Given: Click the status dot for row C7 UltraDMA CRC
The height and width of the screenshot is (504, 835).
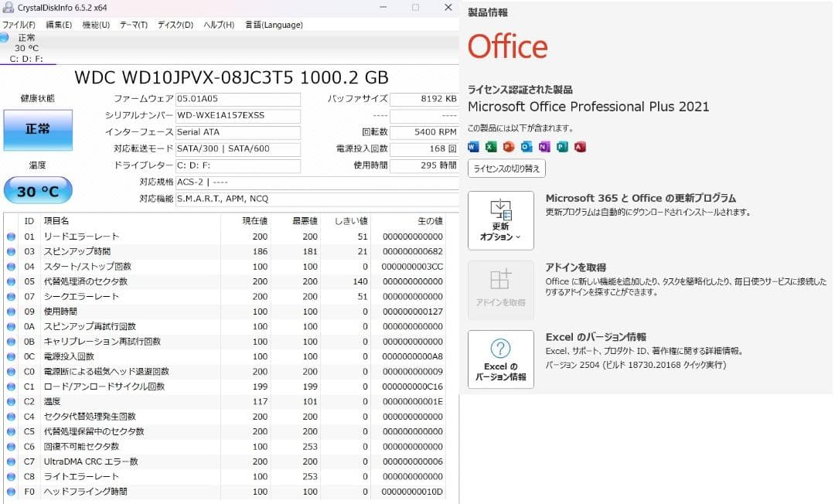Looking at the screenshot, I should click(11, 462).
